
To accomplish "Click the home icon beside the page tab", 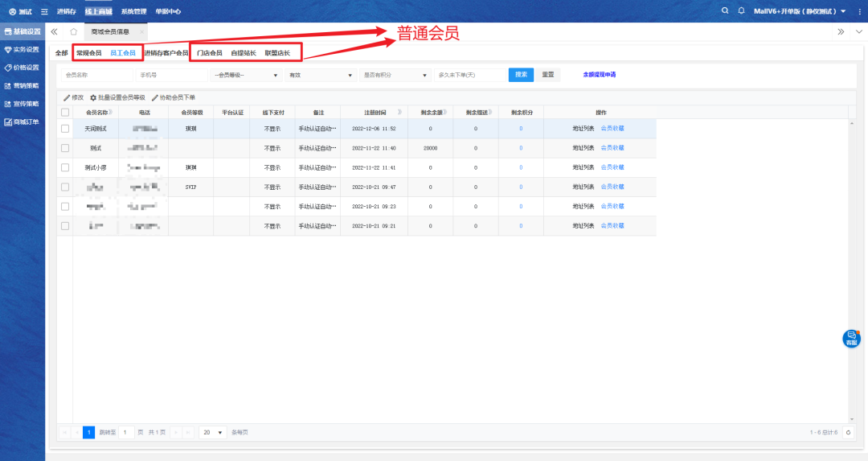I will (73, 32).
